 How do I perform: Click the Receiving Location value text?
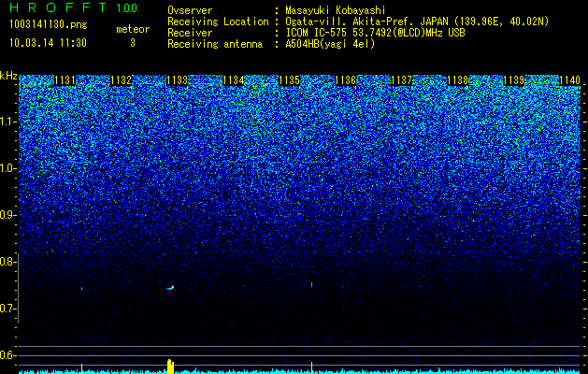pos(417,22)
